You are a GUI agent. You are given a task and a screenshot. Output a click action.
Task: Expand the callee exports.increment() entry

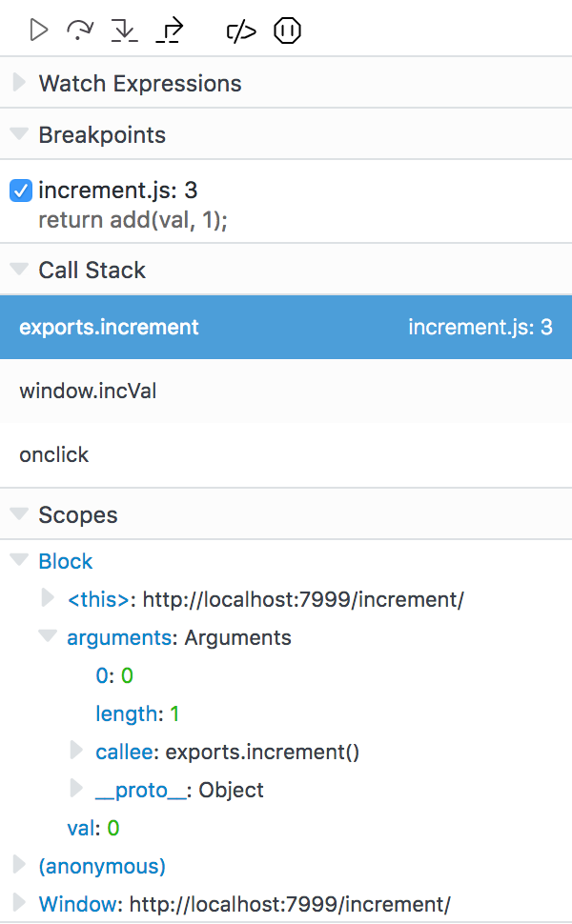[x=76, y=752]
